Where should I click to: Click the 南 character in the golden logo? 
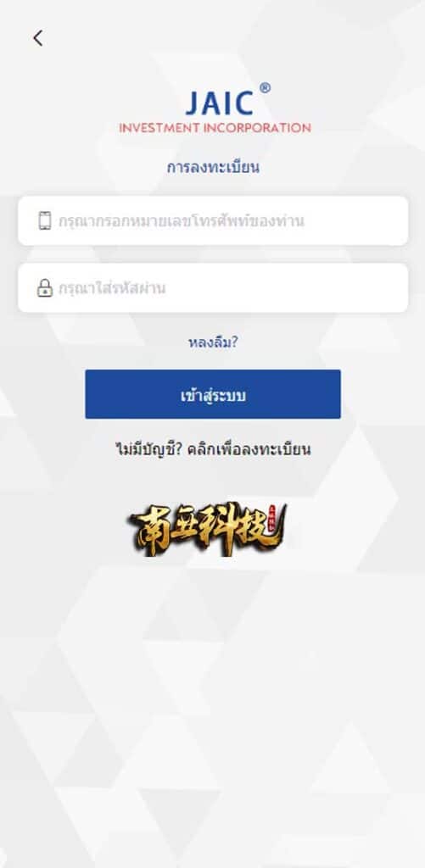click(151, 529)
